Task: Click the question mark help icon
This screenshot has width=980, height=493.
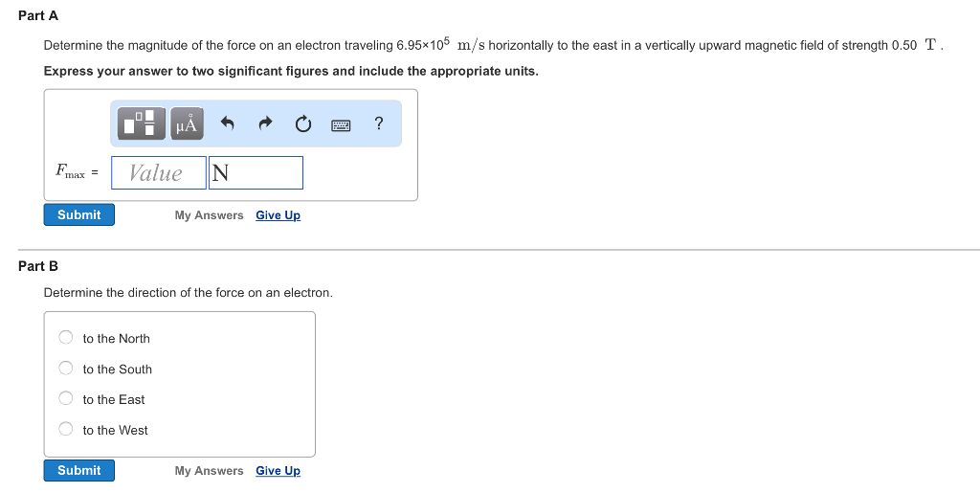Action: pos(379,123)
